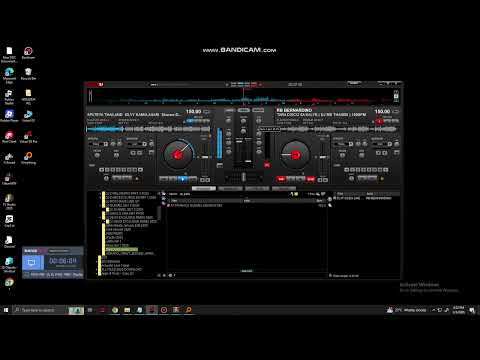The image size is (480, 360).
Task: Click the left deck jog wheel
Action: tap(178, 155)
